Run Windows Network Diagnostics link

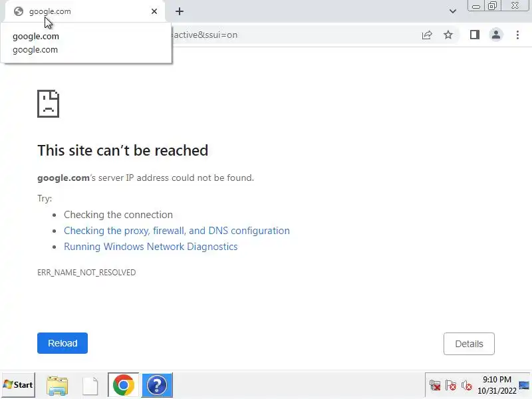coord(151,247)
